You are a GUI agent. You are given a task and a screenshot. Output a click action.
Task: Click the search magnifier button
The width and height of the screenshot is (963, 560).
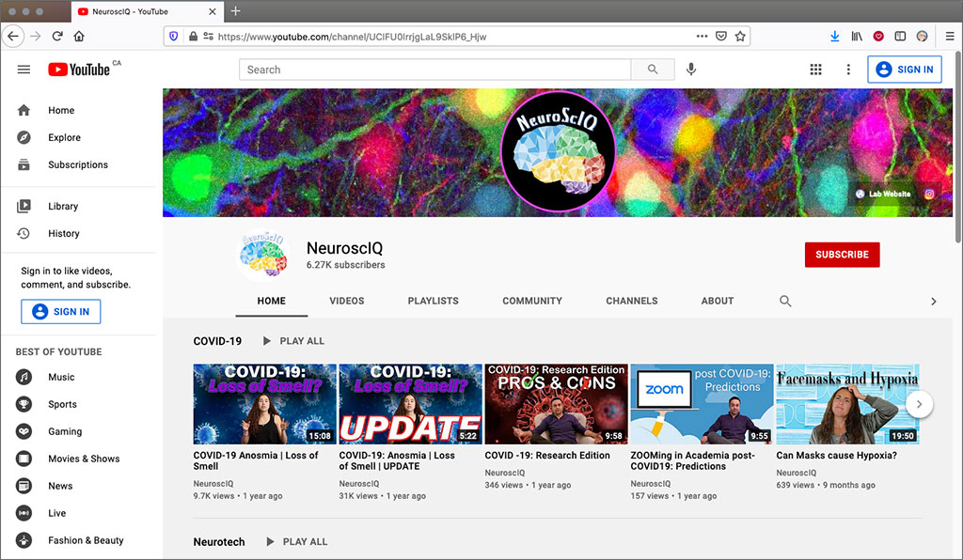click(653, 70)
